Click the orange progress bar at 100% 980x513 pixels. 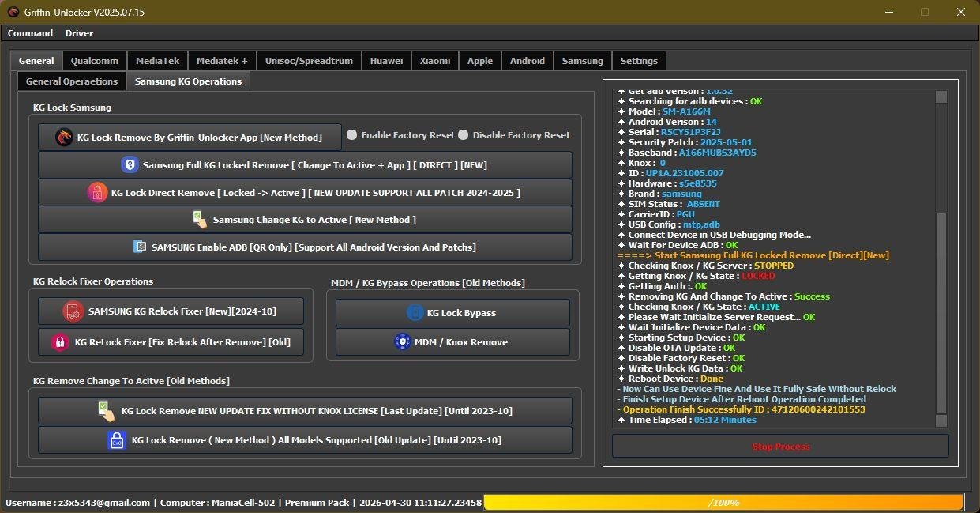(x=723, y=503)
